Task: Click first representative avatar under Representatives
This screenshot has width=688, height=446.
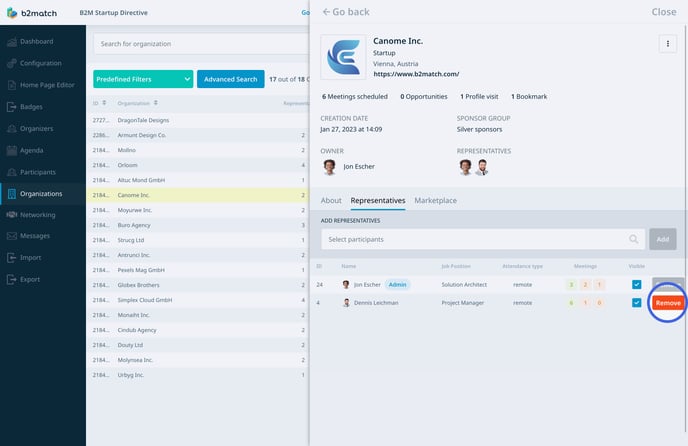Action: click(466, 167)
